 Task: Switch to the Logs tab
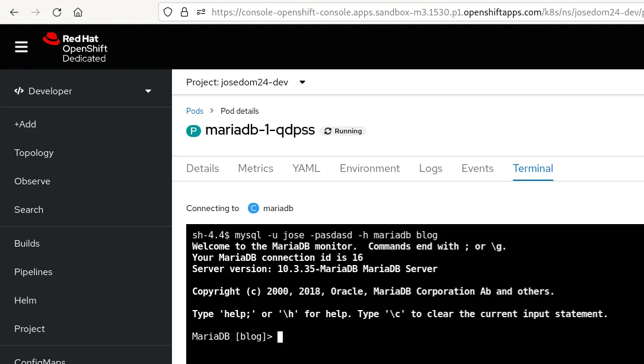pos(431,168)
